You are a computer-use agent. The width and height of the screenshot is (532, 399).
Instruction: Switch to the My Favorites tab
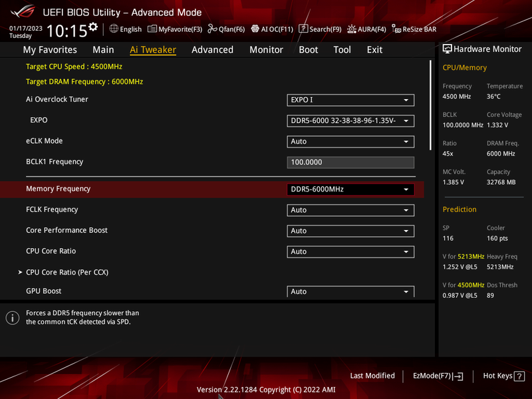coord(50,50)
